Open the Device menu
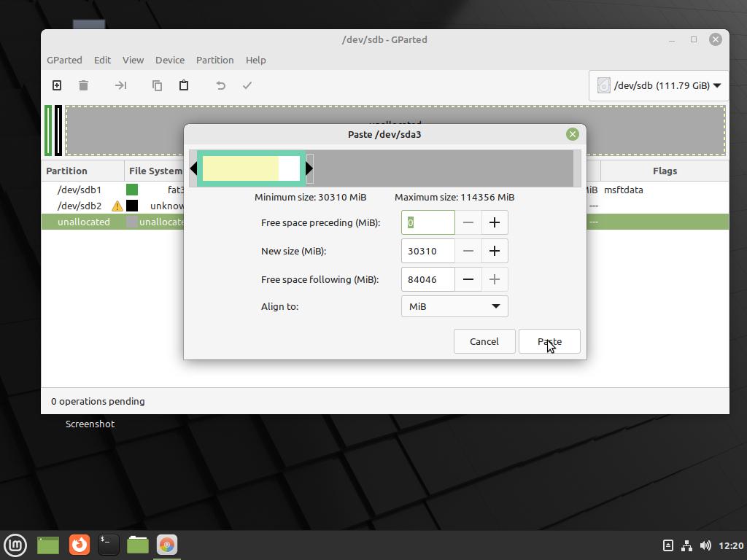The width and height of the screenshot is (747, 560). coord(169,60)
